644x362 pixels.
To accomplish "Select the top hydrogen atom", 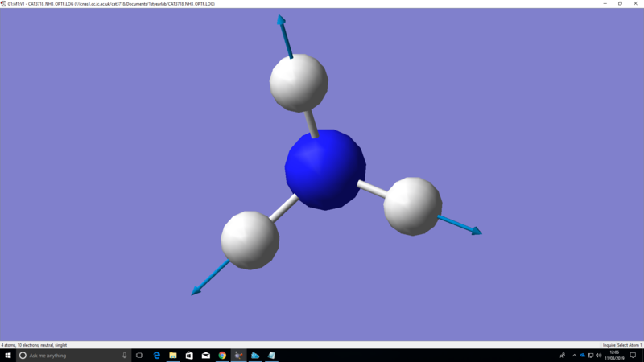I will click(x=299, y=83).
